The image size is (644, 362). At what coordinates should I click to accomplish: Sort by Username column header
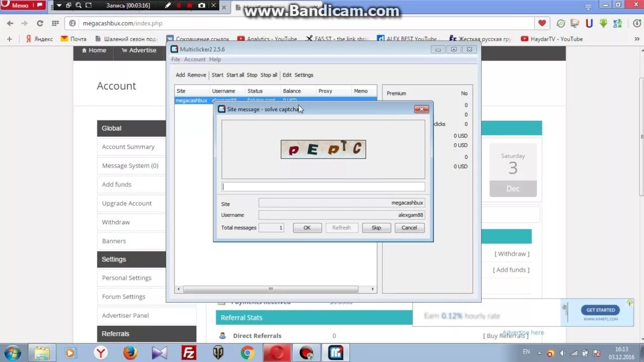coord(227,91)
